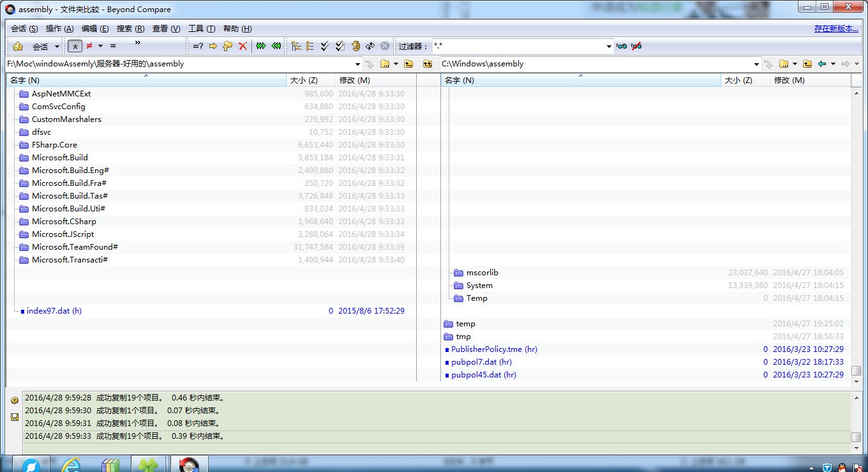Sort left pane by 名字 (N) header
The height and width of the screenshot is (472, 868).
[146, 80]
